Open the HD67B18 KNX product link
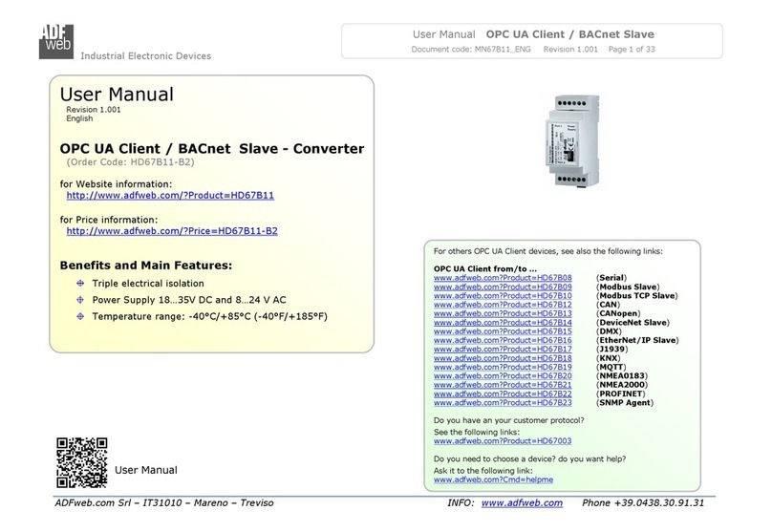Screen dimensions: 772x532 pos(503,358)
